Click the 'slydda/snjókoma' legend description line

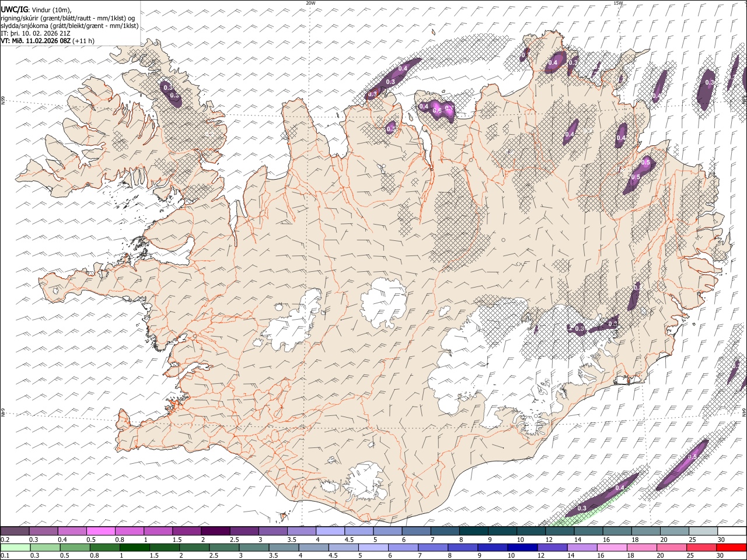point(69,26)
